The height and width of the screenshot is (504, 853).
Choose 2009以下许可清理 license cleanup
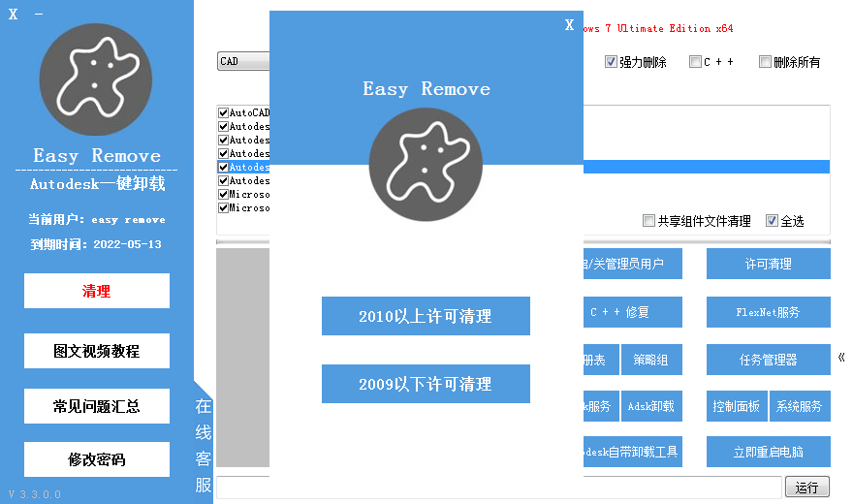(x=426, y=384)
